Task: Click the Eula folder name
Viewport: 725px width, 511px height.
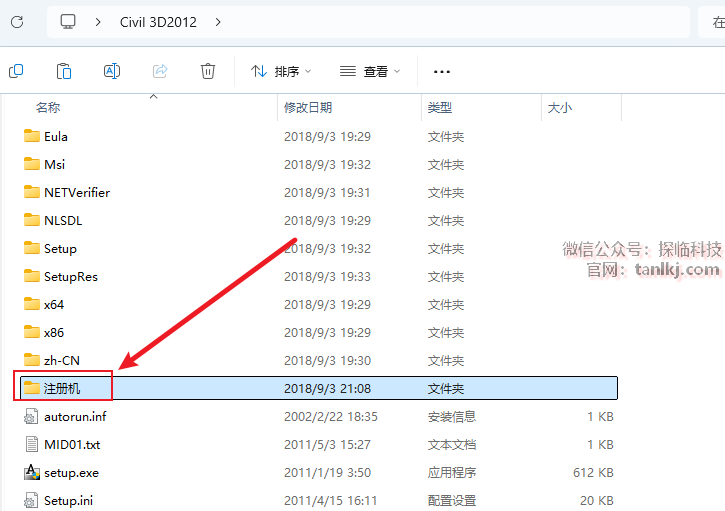Action: coord(56,137)
